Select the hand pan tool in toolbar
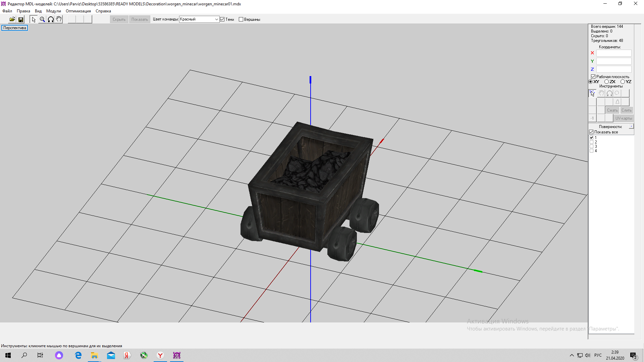 59,19
